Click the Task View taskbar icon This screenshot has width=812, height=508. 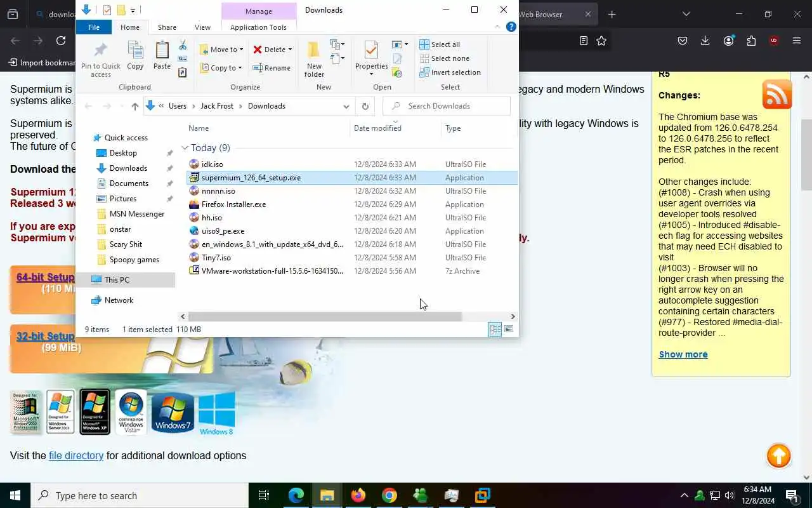click(264, 495)
